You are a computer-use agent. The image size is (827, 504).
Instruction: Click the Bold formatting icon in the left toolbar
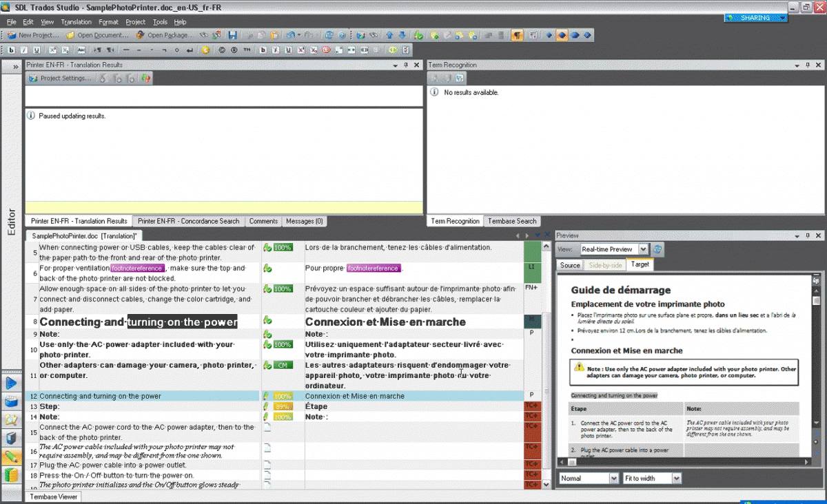click(x=11, y=50)
